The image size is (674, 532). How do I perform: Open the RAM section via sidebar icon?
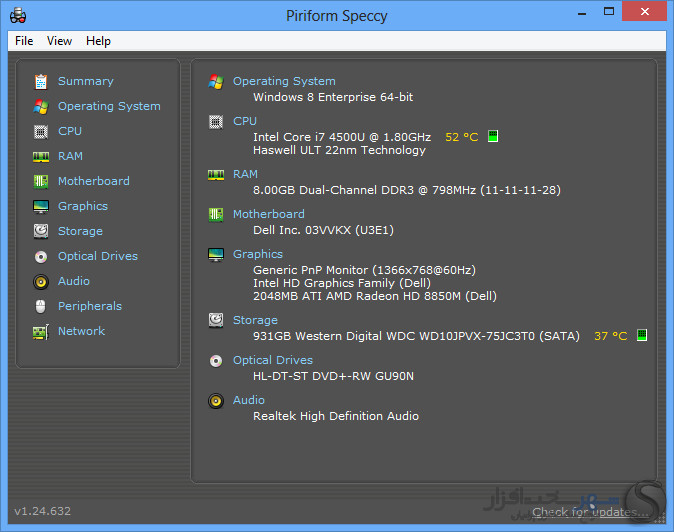(x=41, y=156)
